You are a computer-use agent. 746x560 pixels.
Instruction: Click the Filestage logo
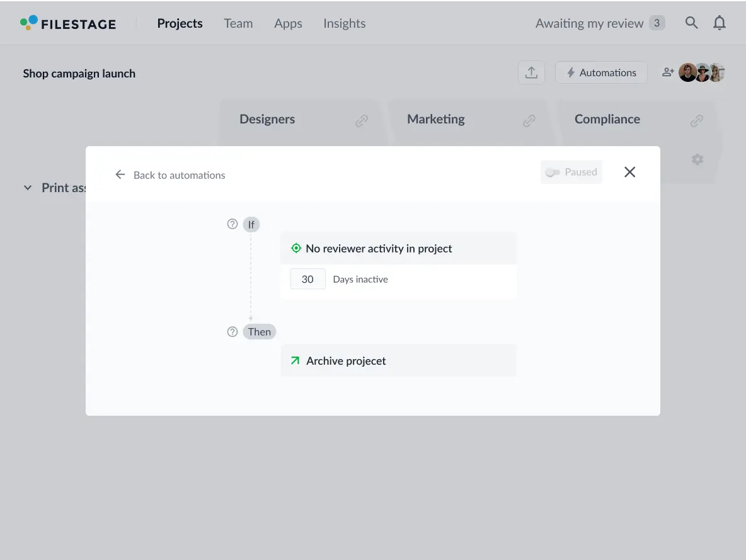point(68,23)
